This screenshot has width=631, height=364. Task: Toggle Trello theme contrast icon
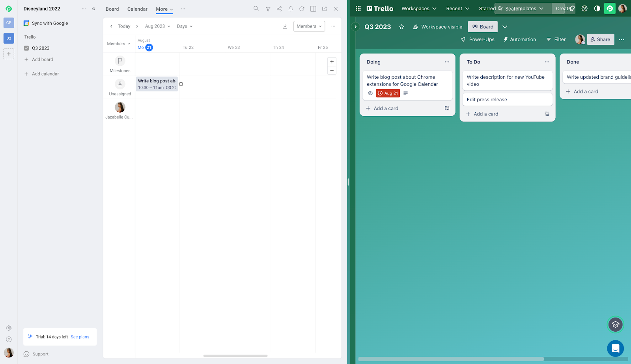[597, 8]
